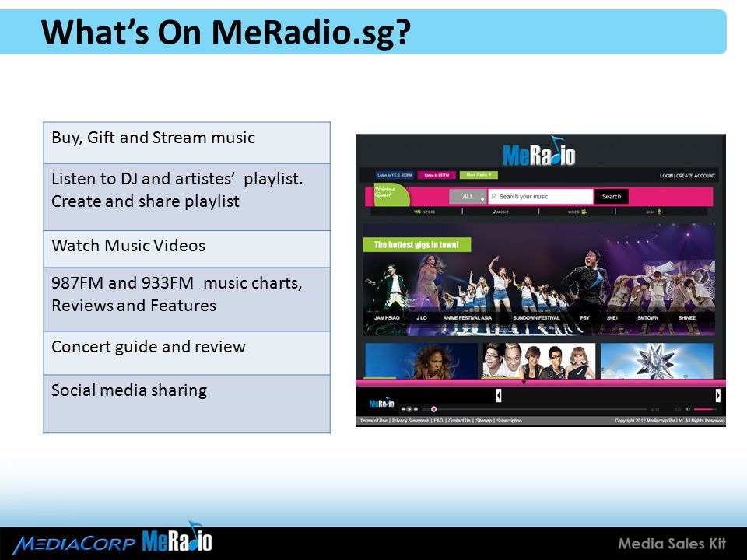Open the More Radio dropdown
This screenshot has height=560, width=747.
coord(479,175)
